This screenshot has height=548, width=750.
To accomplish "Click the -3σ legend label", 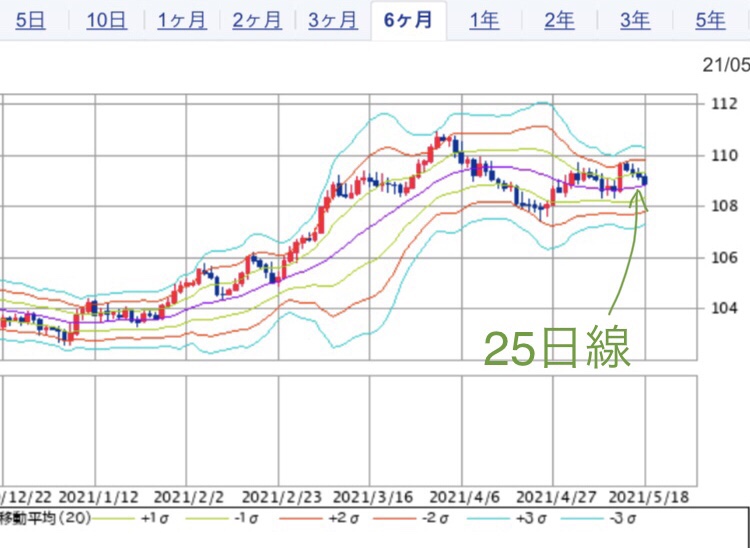I will pos(623,518).
